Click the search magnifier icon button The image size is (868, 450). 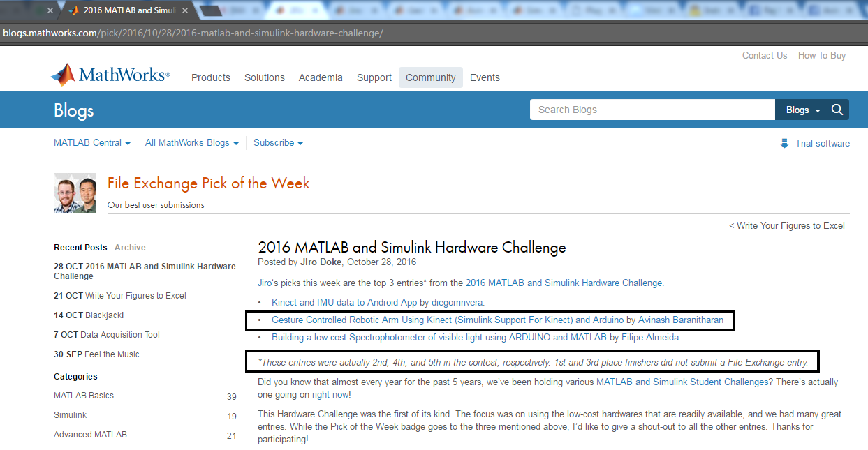[837, 110]
